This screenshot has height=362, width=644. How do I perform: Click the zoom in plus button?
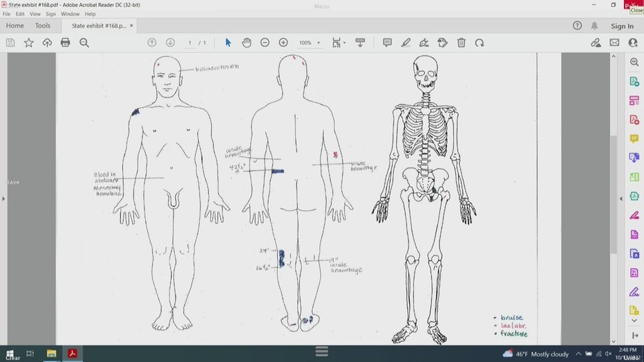[283, 43]
